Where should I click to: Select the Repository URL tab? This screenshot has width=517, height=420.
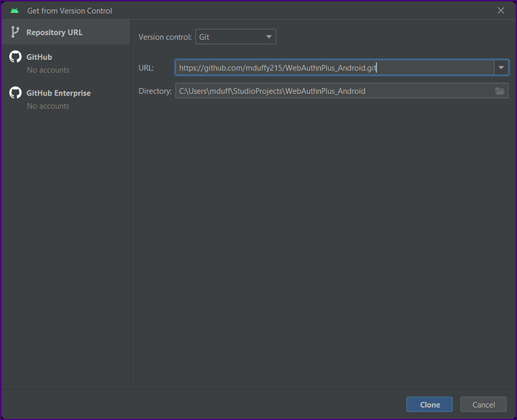[x=66, y=32]
